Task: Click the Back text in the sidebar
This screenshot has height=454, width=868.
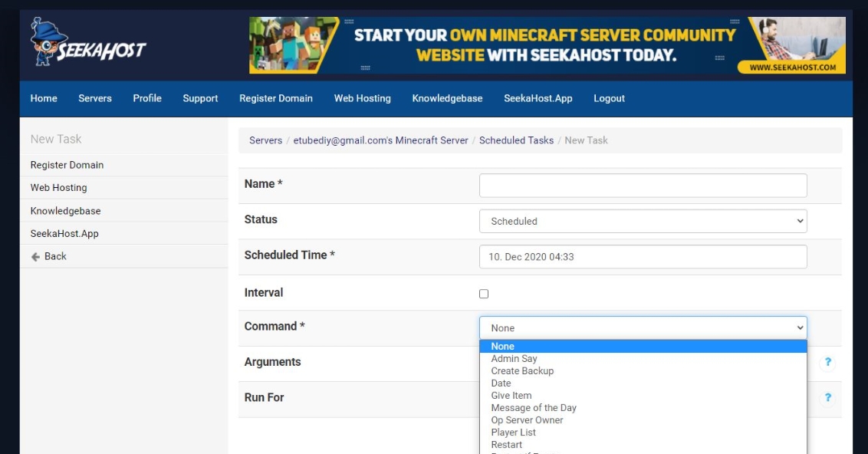Action: (x=55, y=256)
